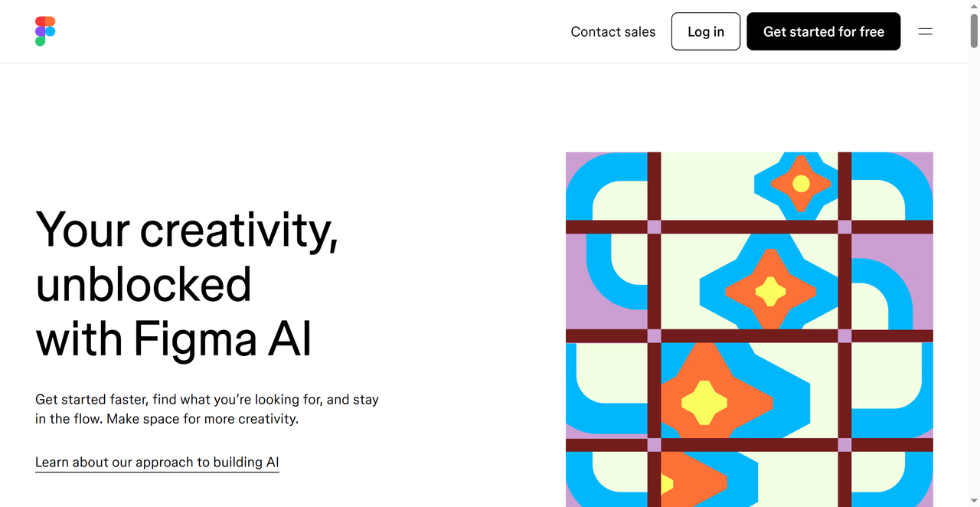
Task: Open Learn about our approach to building AI
Action: point(157,463)
